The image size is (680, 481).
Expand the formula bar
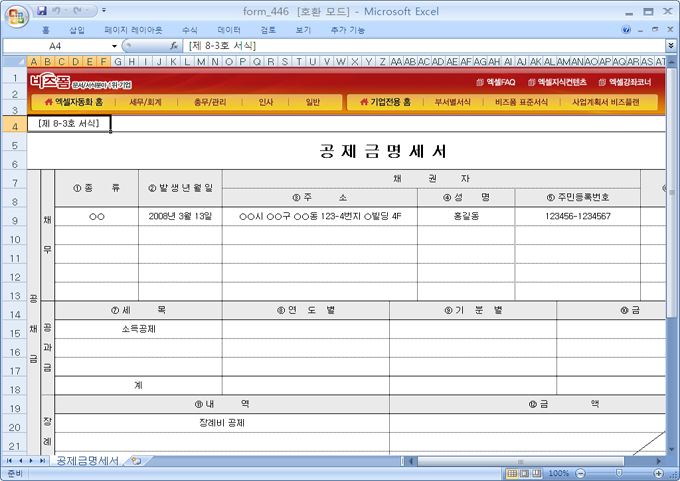click(670, 46)
